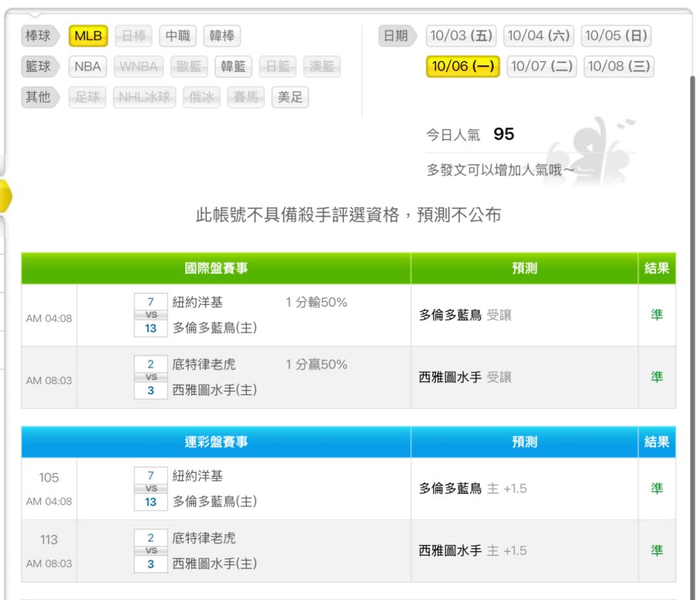The image size is (700, 600).
Task: Pick date 10/03 (五)
Action: 461,36
